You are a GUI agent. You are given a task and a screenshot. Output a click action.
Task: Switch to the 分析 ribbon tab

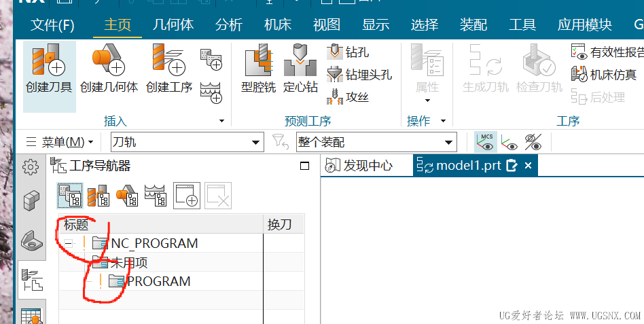[229, 24]
